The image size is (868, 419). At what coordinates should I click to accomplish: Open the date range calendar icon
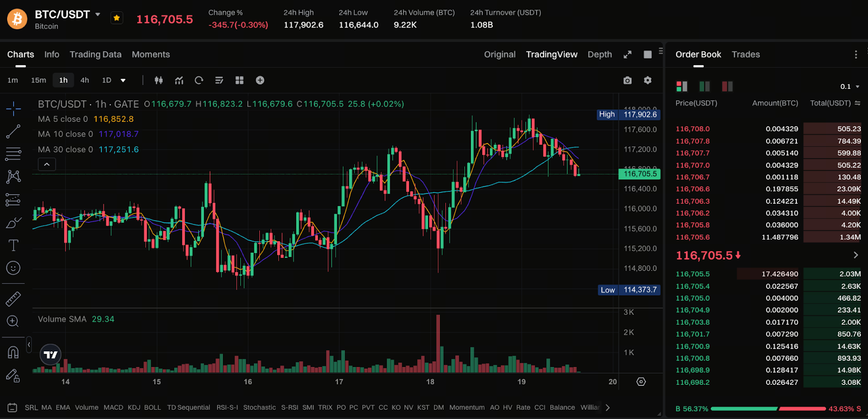[12, 408]
